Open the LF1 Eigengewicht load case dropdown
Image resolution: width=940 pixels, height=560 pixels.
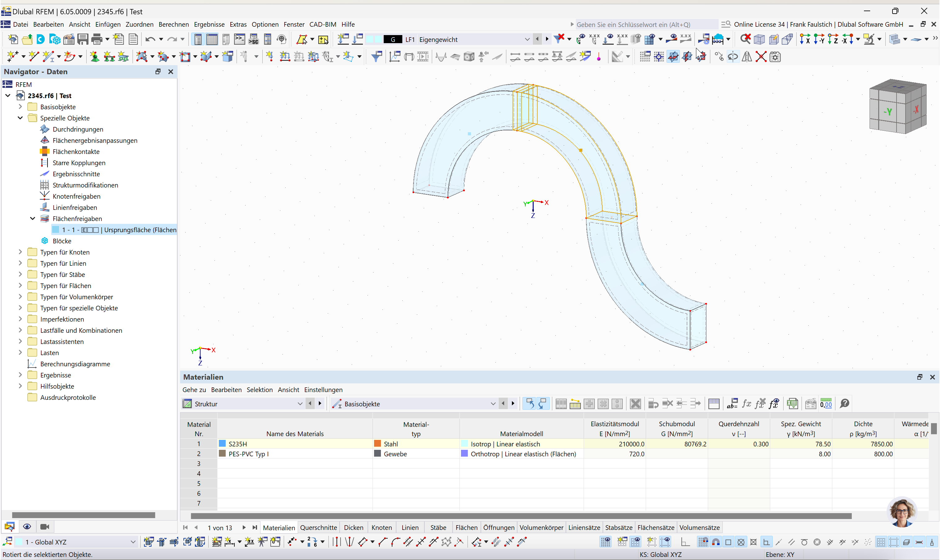click(527, 39)
